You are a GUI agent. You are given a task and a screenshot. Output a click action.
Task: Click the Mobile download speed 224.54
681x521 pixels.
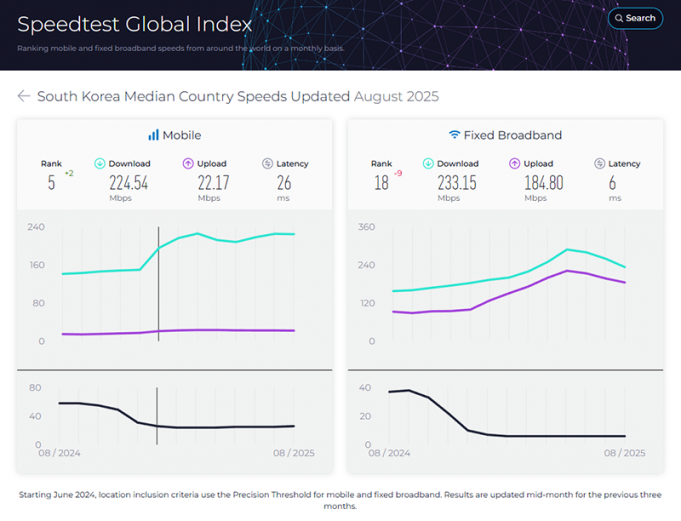coord(128,182)
